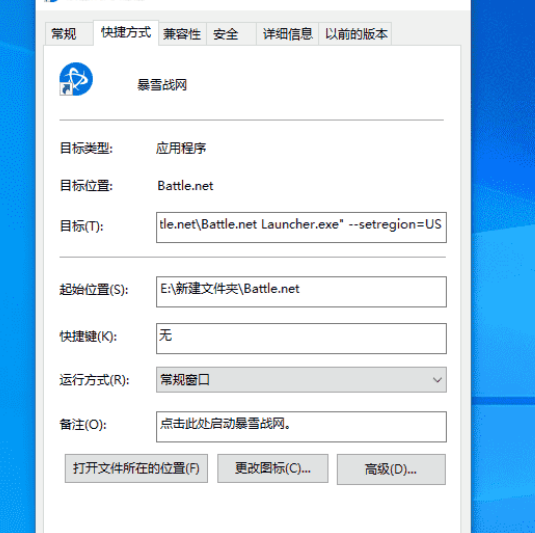Screen dimensions: 535x533
Task: Open the 以前的版本 tab
Action: click(355, 34)
